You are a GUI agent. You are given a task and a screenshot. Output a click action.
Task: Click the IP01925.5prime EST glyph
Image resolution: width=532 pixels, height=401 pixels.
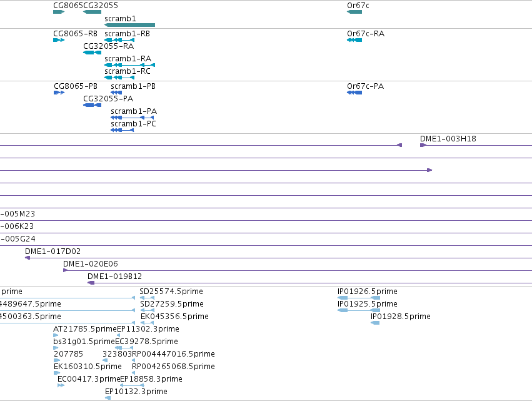tap(359, 310)
